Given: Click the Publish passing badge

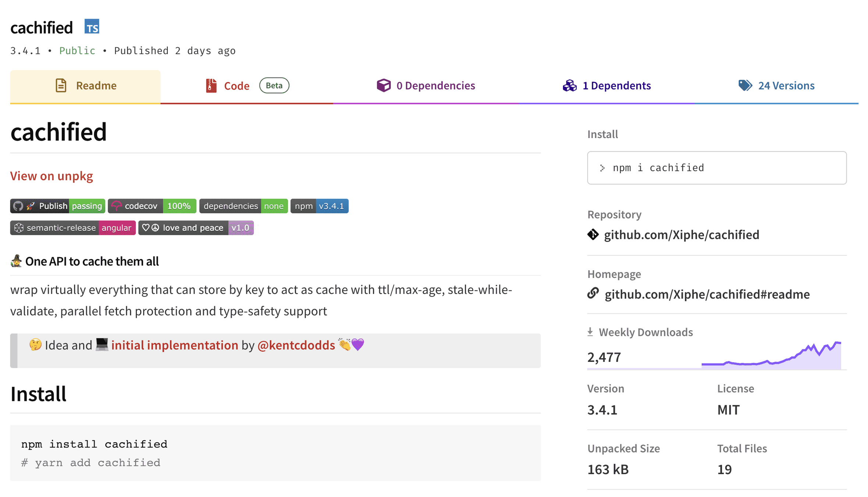Looking at the screenshot, I should click(58, 206).
